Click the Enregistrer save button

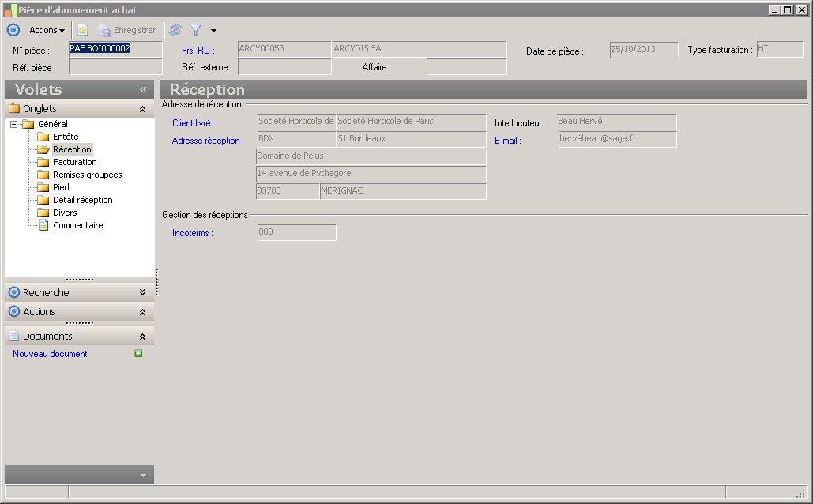[x=127, y=30]
